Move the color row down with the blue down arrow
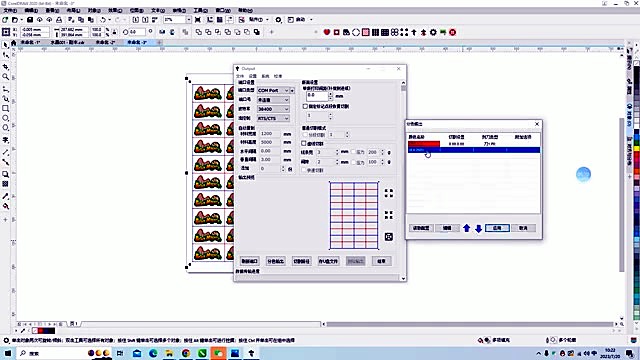640x360 pixels. 478,228
